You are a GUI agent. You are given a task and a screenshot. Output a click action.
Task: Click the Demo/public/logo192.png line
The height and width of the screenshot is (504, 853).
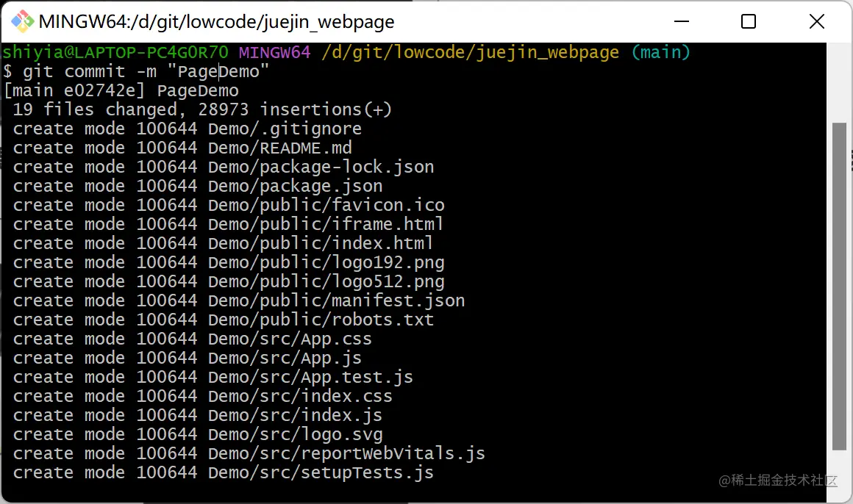click(x=229, y=262)
